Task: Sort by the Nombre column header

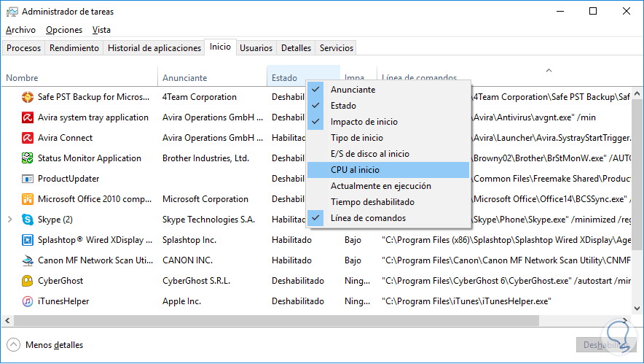Action: (22, 78)
